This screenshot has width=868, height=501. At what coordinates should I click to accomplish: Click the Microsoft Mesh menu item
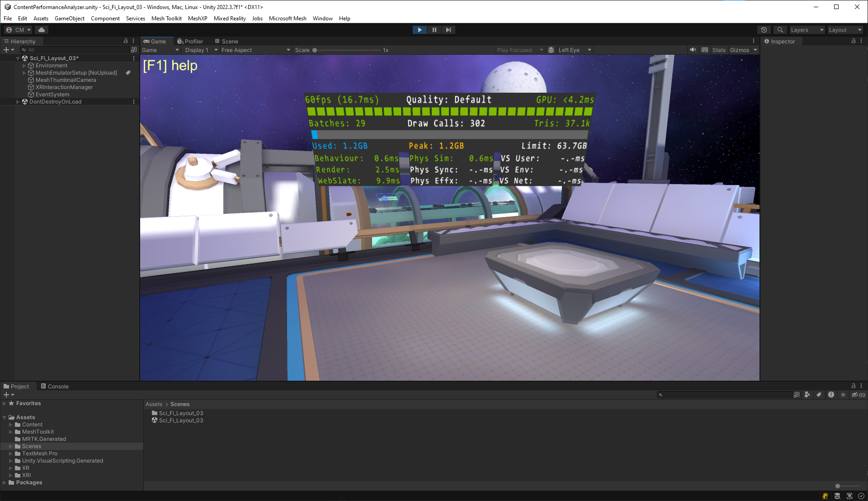[x=286, y=18]
